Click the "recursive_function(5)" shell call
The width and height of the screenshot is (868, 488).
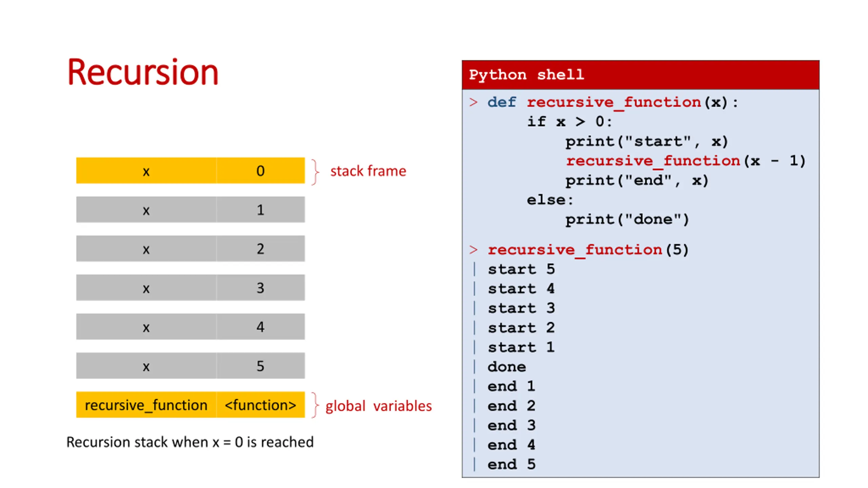point(588,250)
